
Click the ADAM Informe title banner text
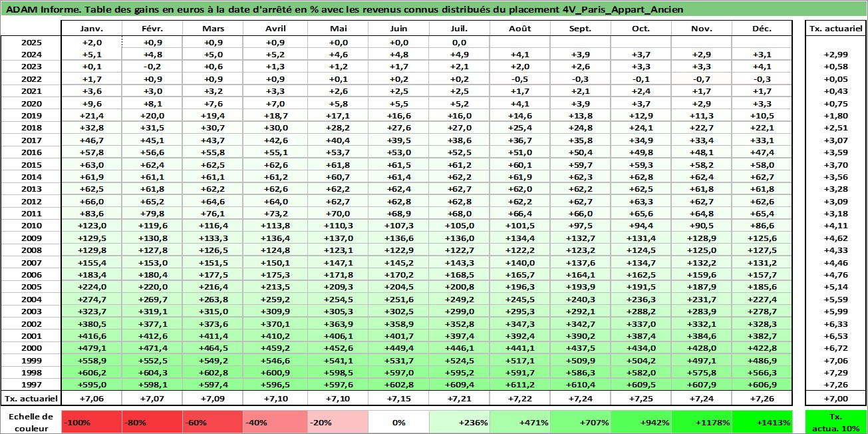pos(344,9)
